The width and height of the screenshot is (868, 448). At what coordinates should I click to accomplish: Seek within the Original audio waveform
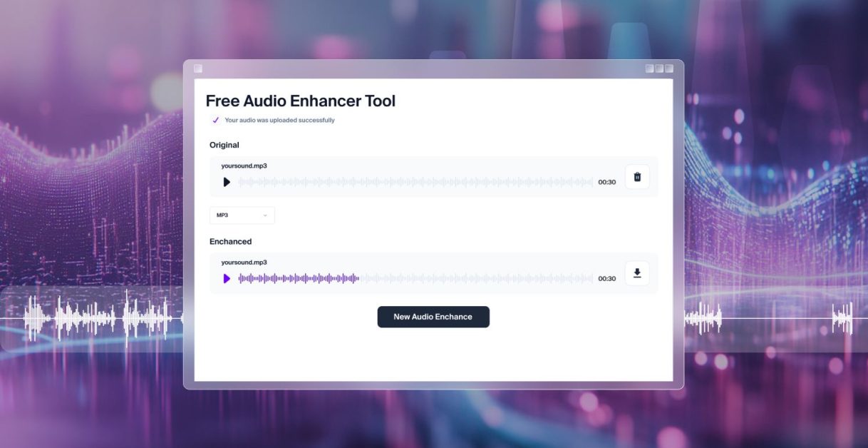[415, 182]
